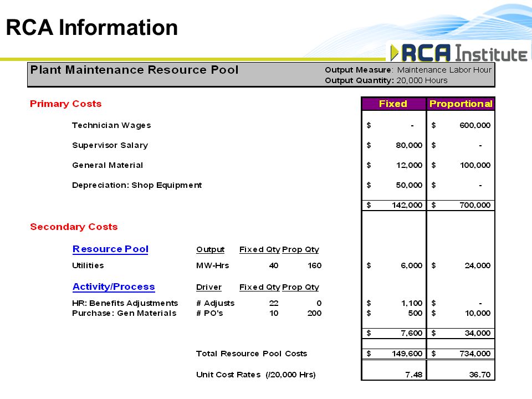Open the Resource Pool link

click(x=110, y=249)
